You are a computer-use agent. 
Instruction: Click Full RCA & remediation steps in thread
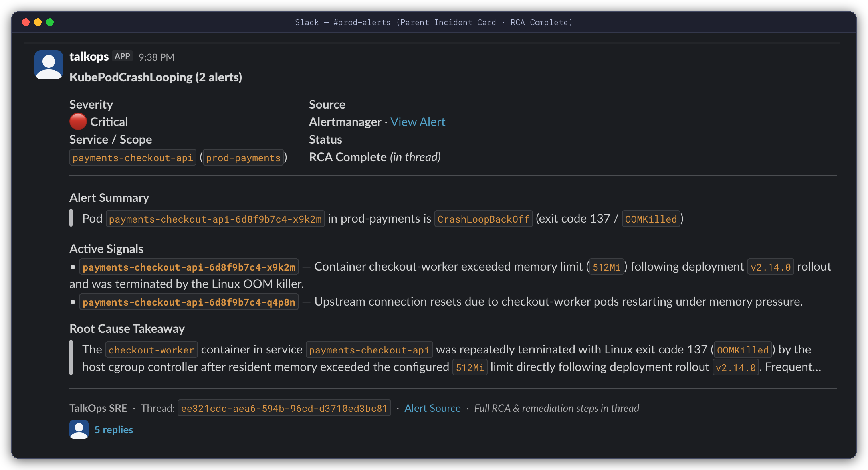pos(557,408)
